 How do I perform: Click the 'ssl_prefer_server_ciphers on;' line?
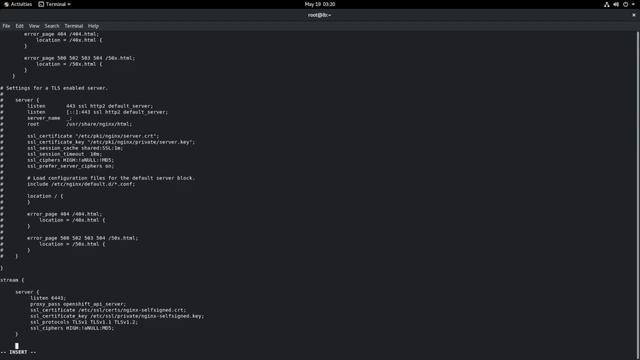tap(71, 166)
